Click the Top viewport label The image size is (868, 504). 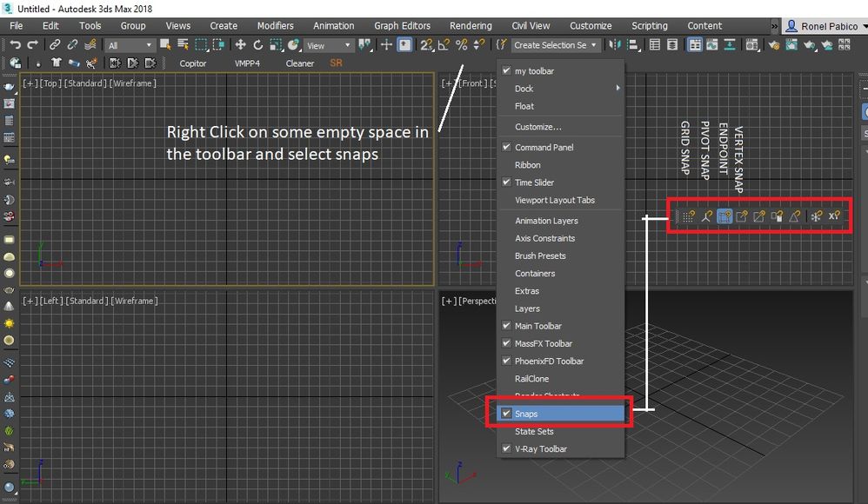click(50, 83)
